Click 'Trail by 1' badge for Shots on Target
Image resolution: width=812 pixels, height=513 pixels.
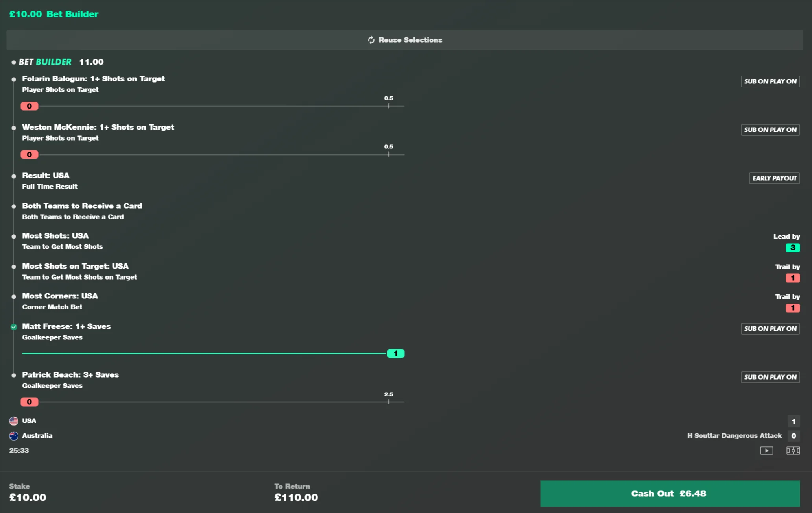pyautogui.click(x=792, y=278)
